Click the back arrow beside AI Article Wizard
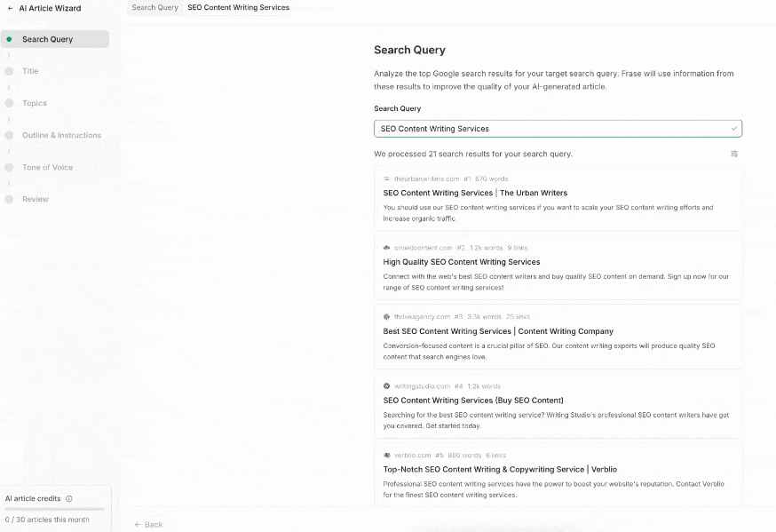Viewport: 776px width, 532px height. [x=10, y=8]
